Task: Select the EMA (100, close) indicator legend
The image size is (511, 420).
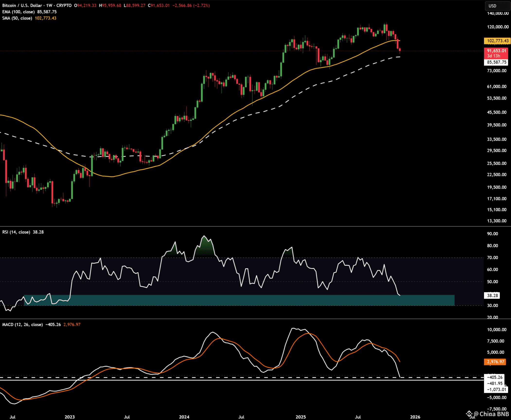Action: 18,12
